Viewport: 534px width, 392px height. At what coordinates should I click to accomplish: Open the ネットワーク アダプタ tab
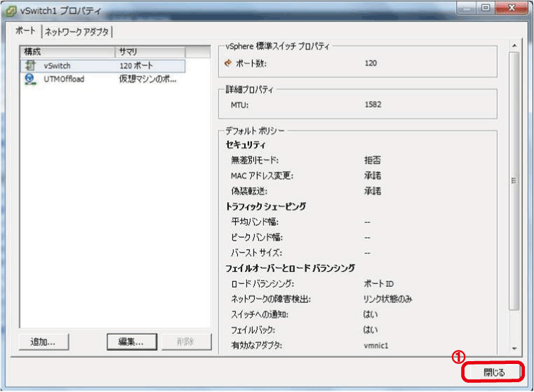76,32
